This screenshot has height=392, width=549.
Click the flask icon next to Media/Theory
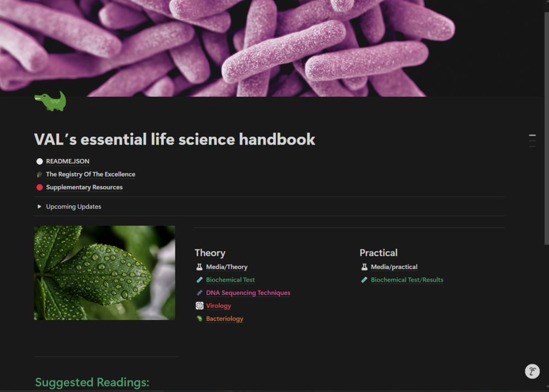click(x=199, y=267)
